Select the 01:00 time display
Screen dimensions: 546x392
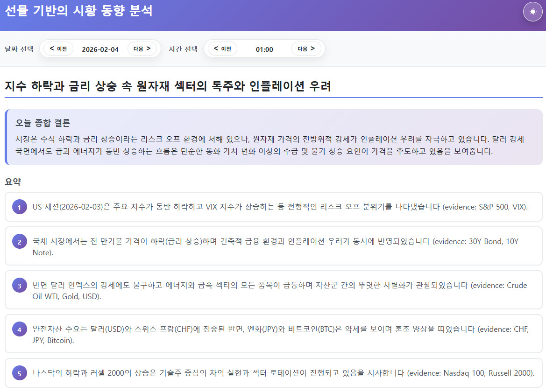(264, 49)
